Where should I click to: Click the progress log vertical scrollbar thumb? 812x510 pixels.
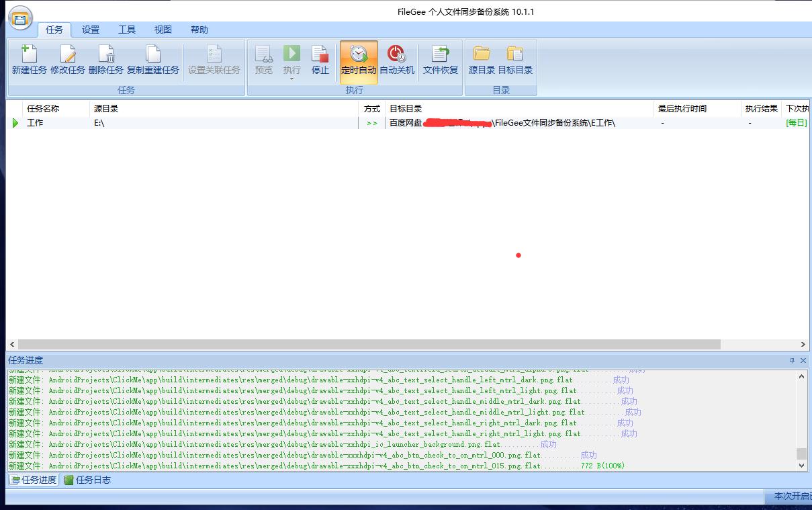click(802, 454)
